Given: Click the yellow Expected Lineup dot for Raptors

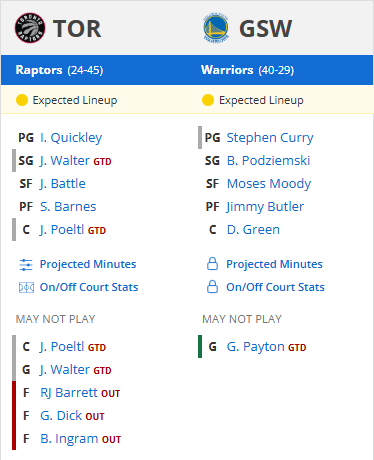Looking at the screenshot, I should [22, 100].
